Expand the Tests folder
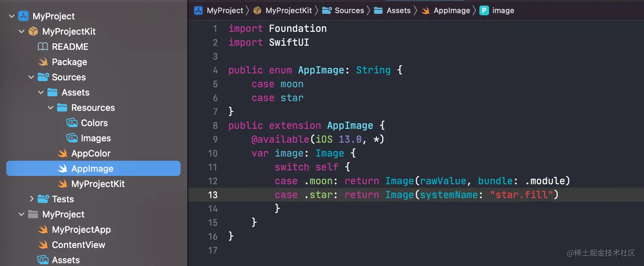644x266 pixels. [x=32, y=199]
